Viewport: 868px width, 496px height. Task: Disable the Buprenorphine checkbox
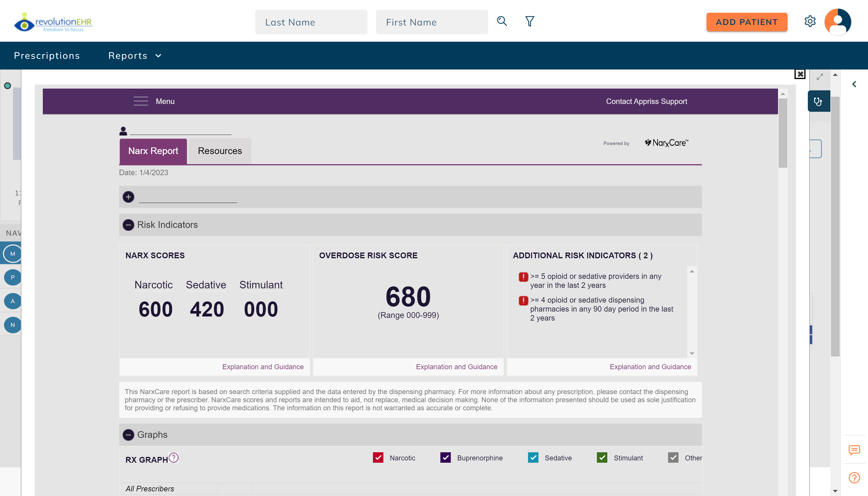(x=446, y=457)
